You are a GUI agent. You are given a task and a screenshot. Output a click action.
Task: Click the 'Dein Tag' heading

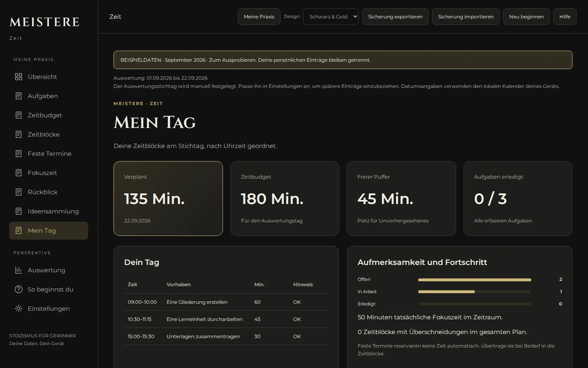(142, 262)
